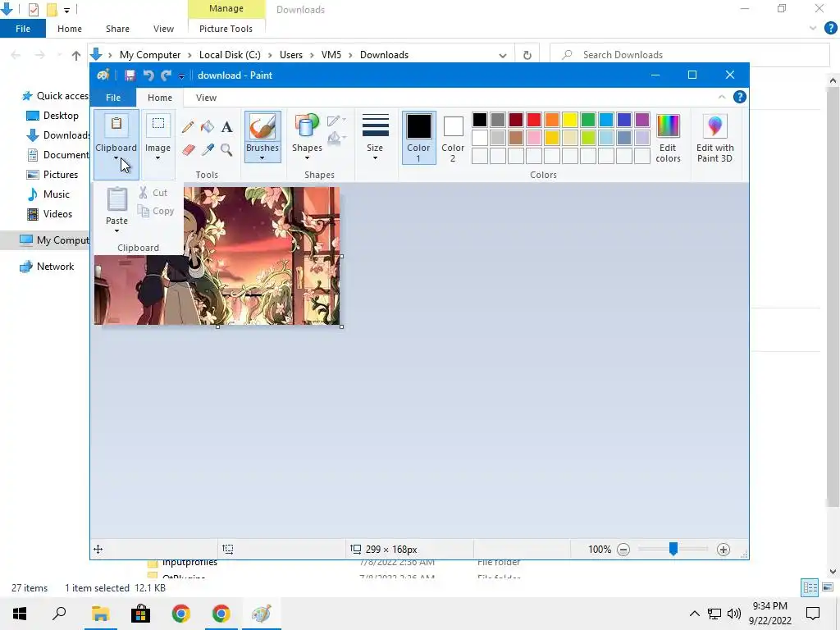This screenshot has height=630, width=840.
Task: Switch to Paint Home tab
Action: [160, 98]
